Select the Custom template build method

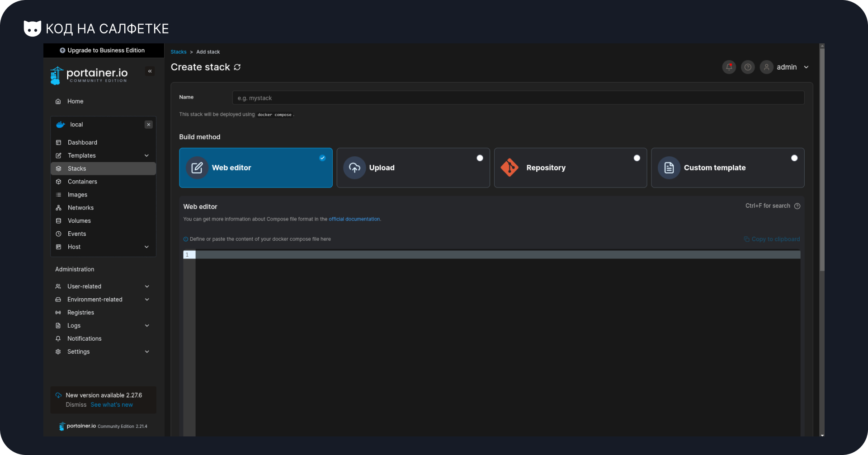pos(728,168)
